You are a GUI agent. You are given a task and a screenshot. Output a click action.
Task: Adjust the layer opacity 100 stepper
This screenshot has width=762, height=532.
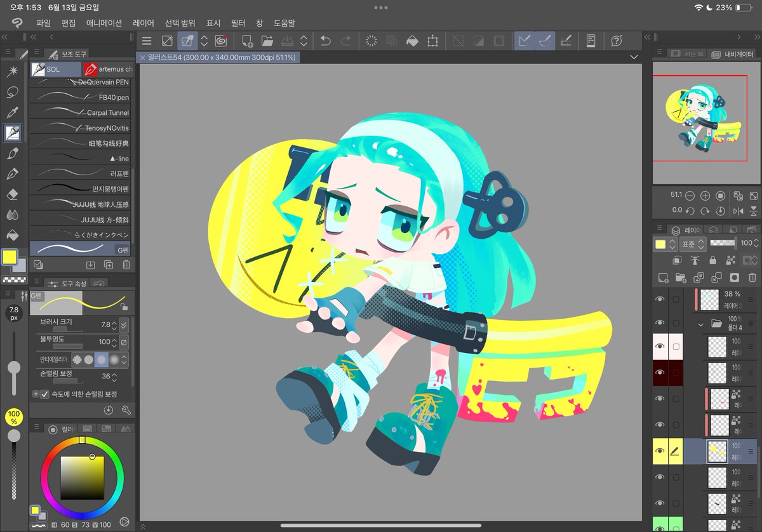pos(757,243)
